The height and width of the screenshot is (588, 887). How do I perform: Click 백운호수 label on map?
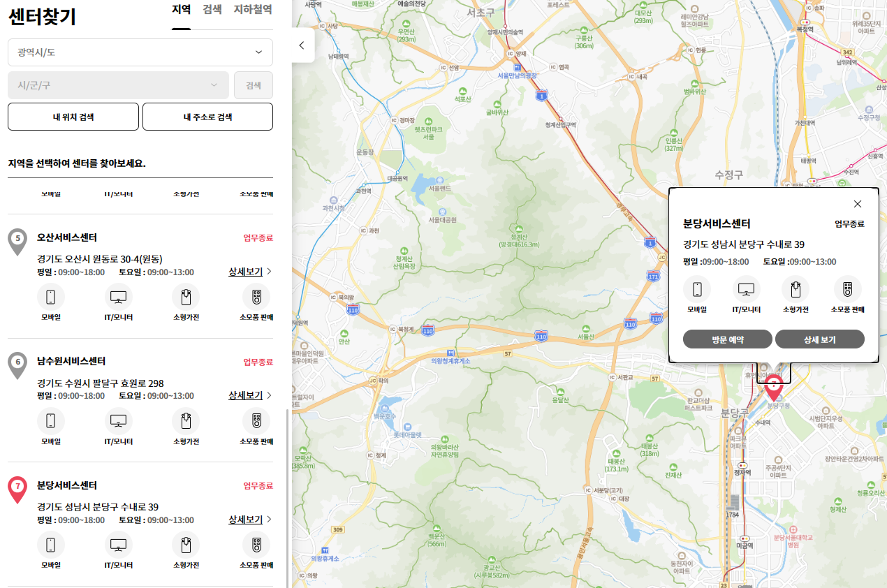(385, 415)
